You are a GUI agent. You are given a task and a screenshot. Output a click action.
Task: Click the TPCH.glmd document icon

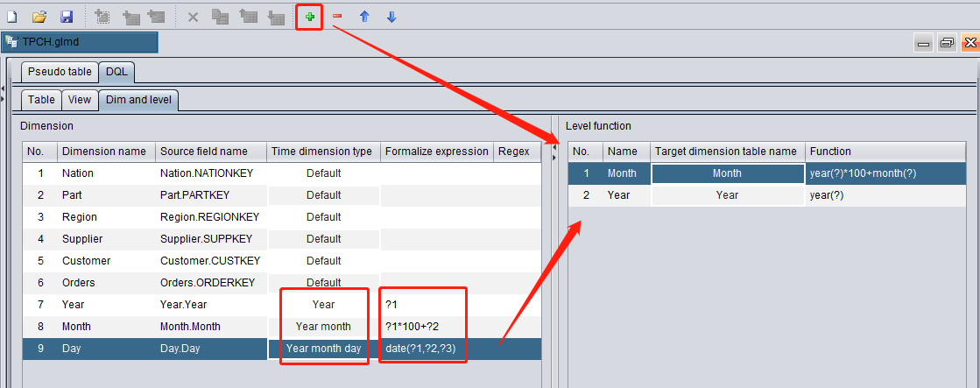[x=11, y=43]
